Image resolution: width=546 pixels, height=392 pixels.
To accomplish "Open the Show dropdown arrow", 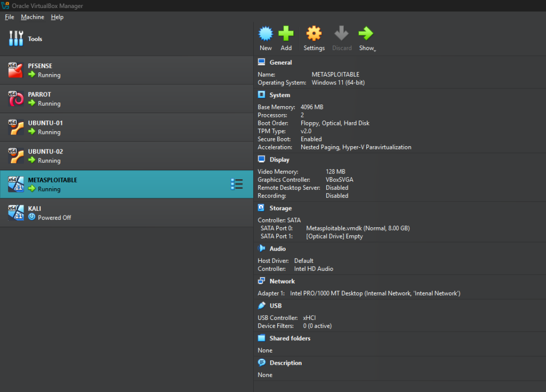I will pos(375,50).
